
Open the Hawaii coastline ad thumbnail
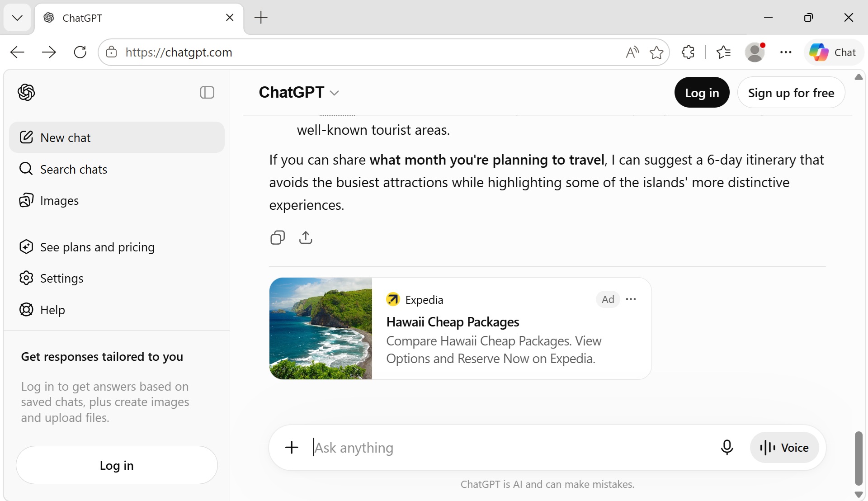click(321, 328)
